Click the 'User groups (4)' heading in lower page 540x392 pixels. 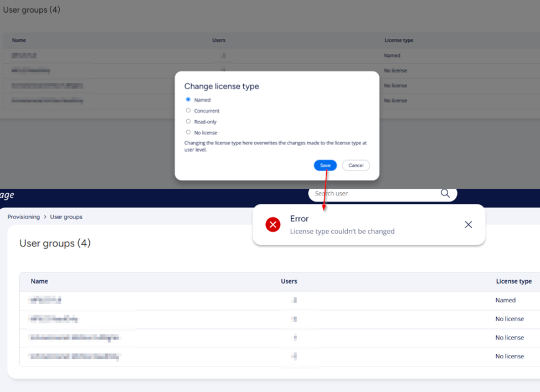pos(55,243)
